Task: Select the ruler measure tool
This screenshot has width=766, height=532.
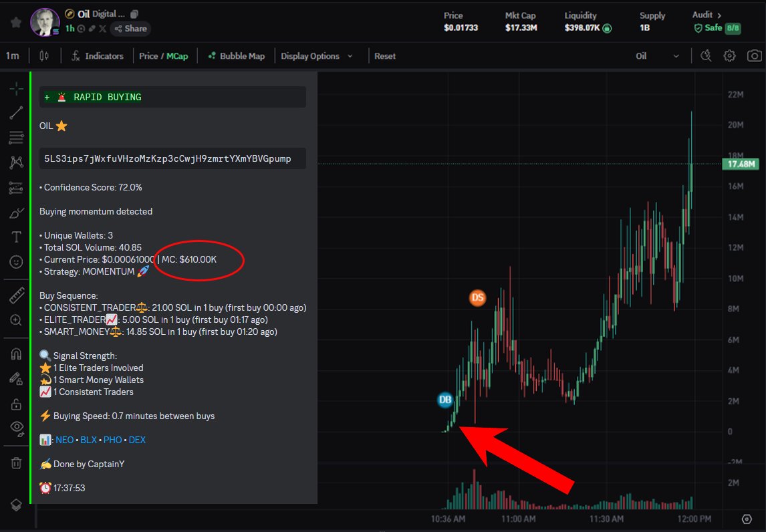Action: (x=16, y=295)
